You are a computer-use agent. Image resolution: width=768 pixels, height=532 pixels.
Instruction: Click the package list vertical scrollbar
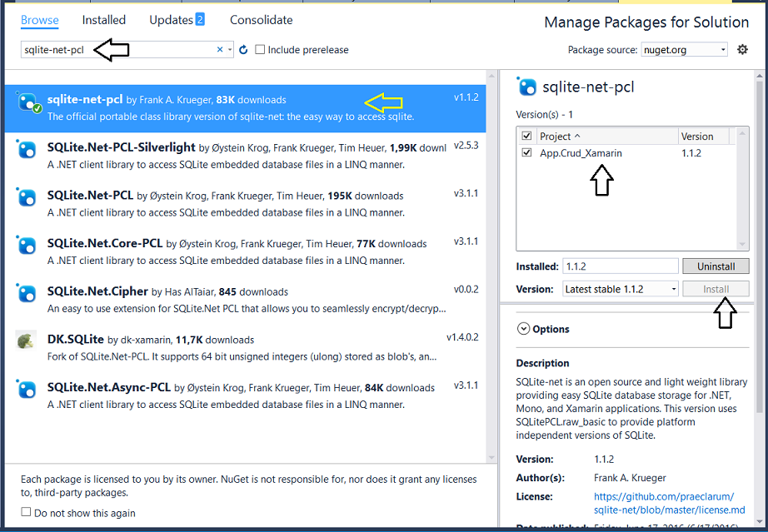coord(491,266)
